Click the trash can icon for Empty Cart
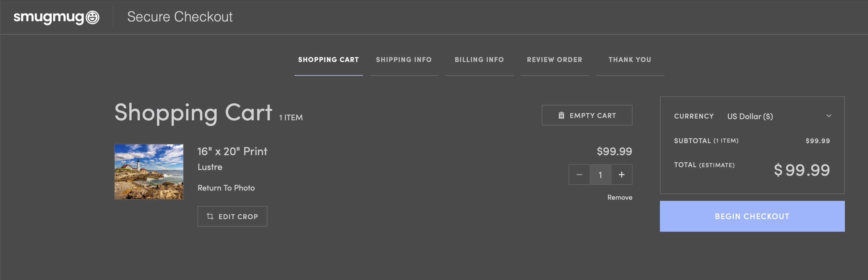 [561, 115]
